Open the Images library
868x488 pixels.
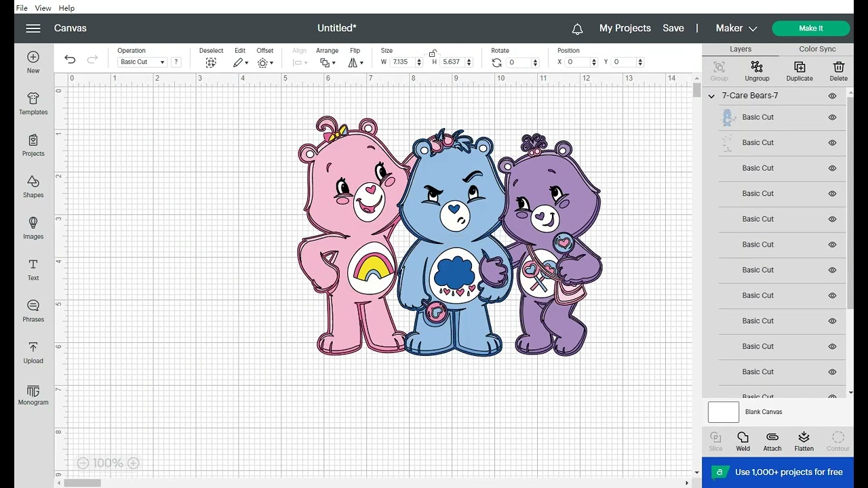click(33, 228)
